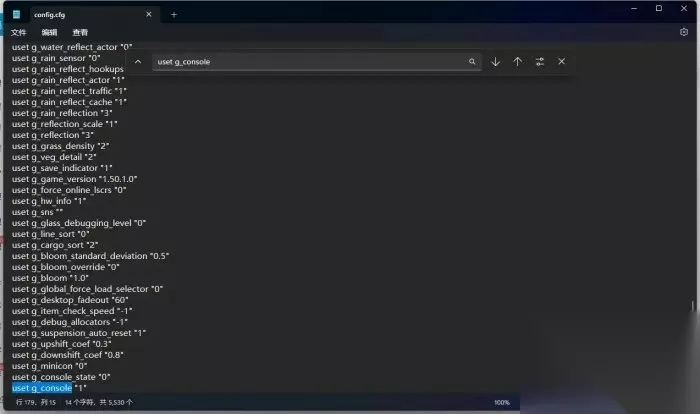
Task: Open Notepad settings gear
Action: tap(683, 32)
